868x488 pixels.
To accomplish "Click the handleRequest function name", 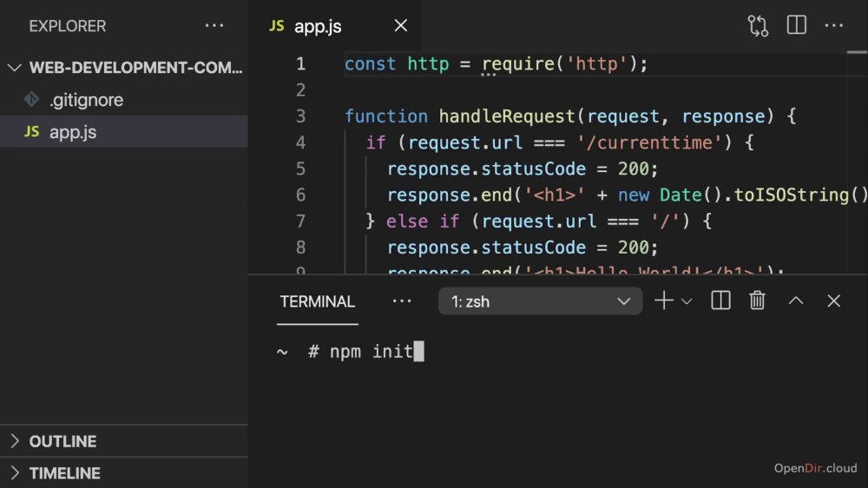I will pos(507,116).
